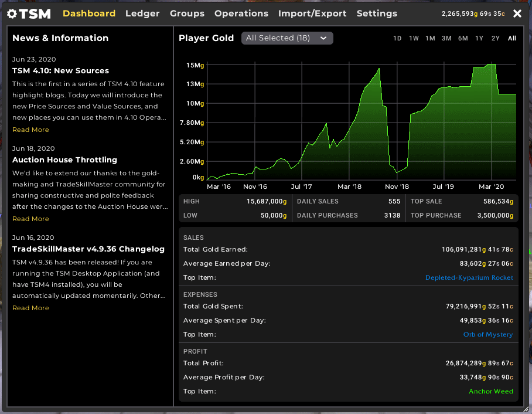Screen dimensions: 532x414
Task: Click the Player Gold heading
Action: tap(206, 38)
